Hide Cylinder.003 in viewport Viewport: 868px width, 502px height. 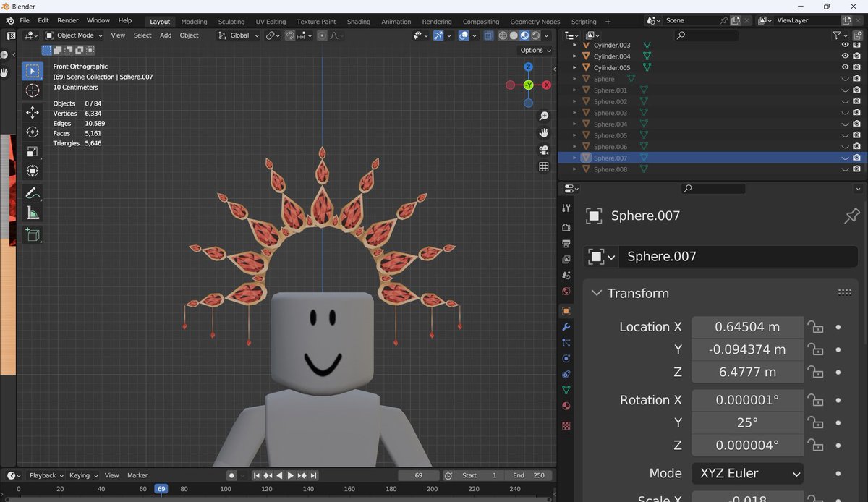pyautogui.click(x=845, y=45)
